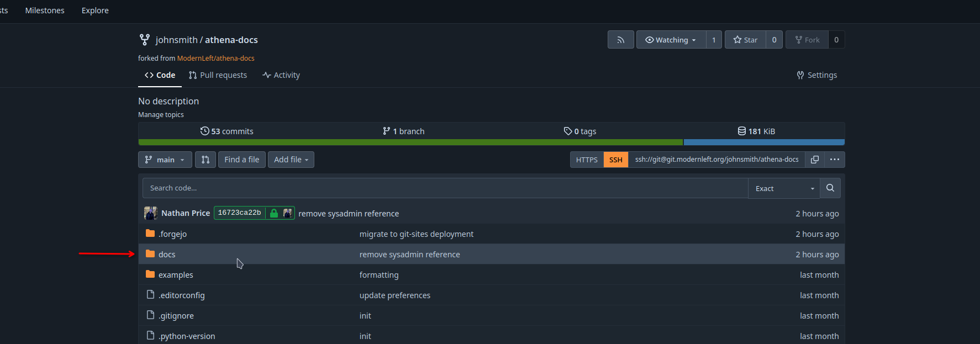The height and width of the screenshot is (344, 980).
Task: Select the SSH clone option
Action: (616, 160)
